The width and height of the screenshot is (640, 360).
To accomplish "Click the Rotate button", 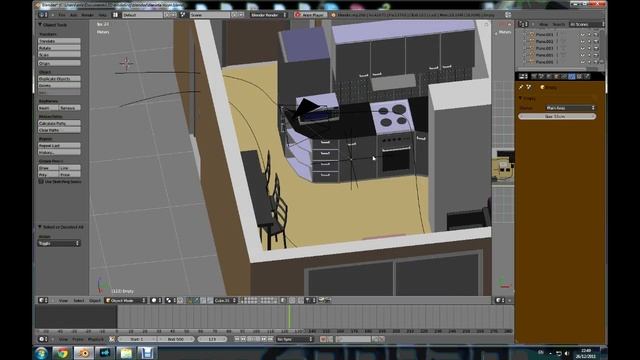I will (59, 48).
